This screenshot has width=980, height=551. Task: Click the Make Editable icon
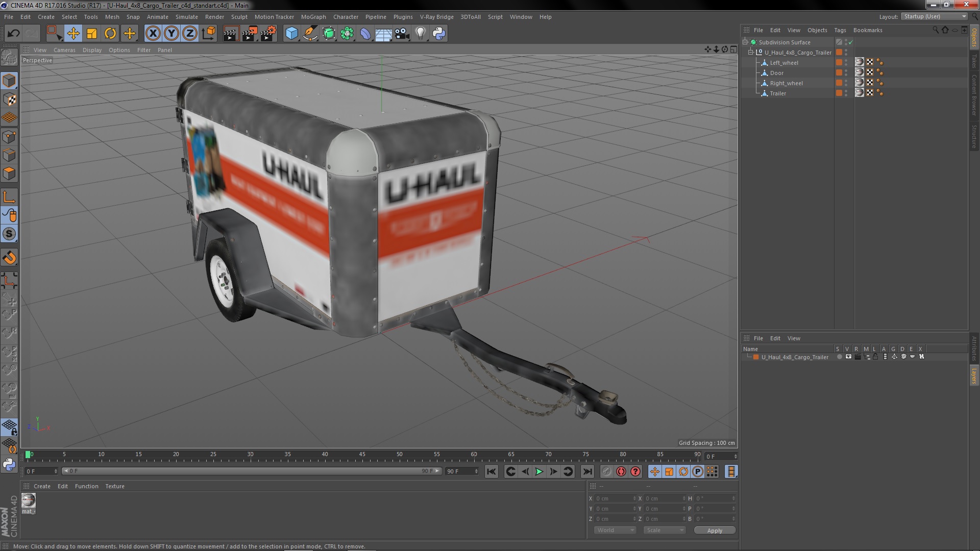click(9, 58)
